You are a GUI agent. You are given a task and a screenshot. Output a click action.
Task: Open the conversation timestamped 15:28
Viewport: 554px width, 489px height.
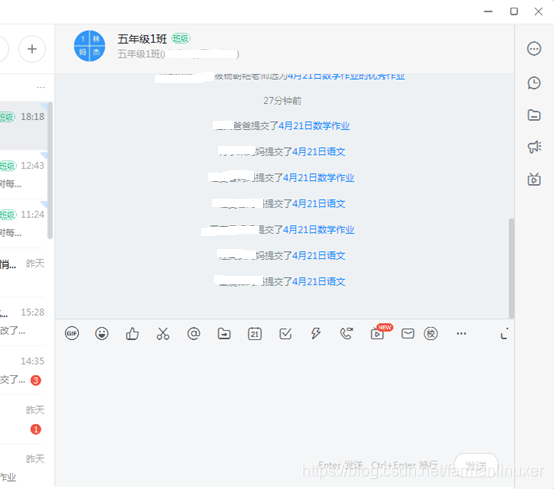point(24,322)
